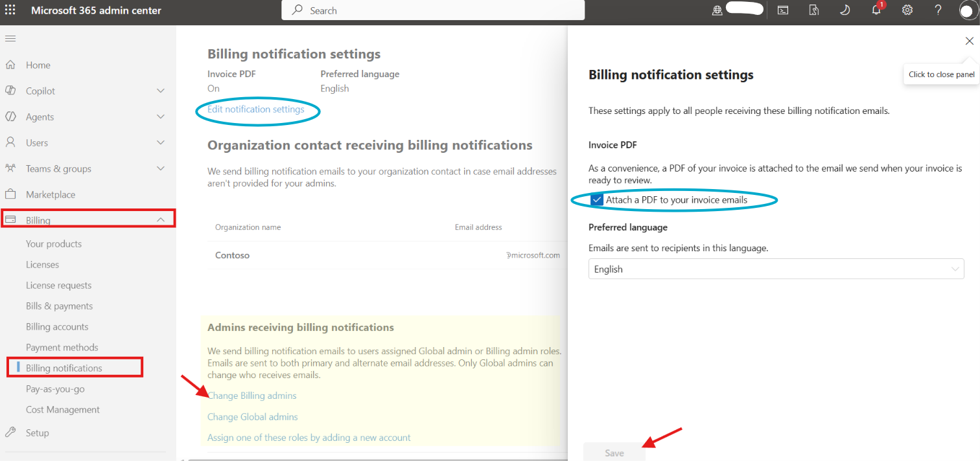980x461 pixels.
Task: Open the settings gear
Action: pyautogui.click(x=907, y=10)
